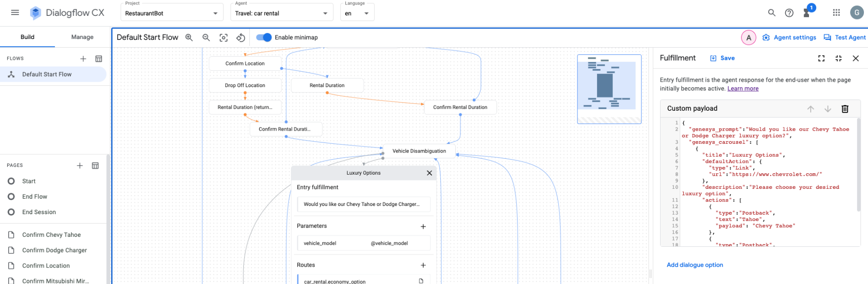Open the Google apps grid icon
This screenshot has width=868, height=284.
tap(836, 13)
